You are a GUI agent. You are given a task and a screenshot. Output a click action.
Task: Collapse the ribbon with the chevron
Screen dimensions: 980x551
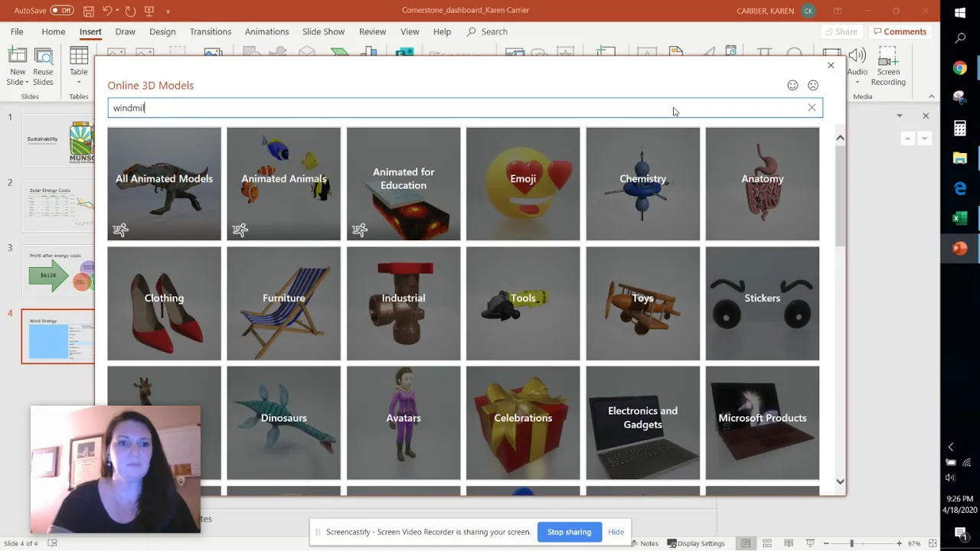point(931,96)
